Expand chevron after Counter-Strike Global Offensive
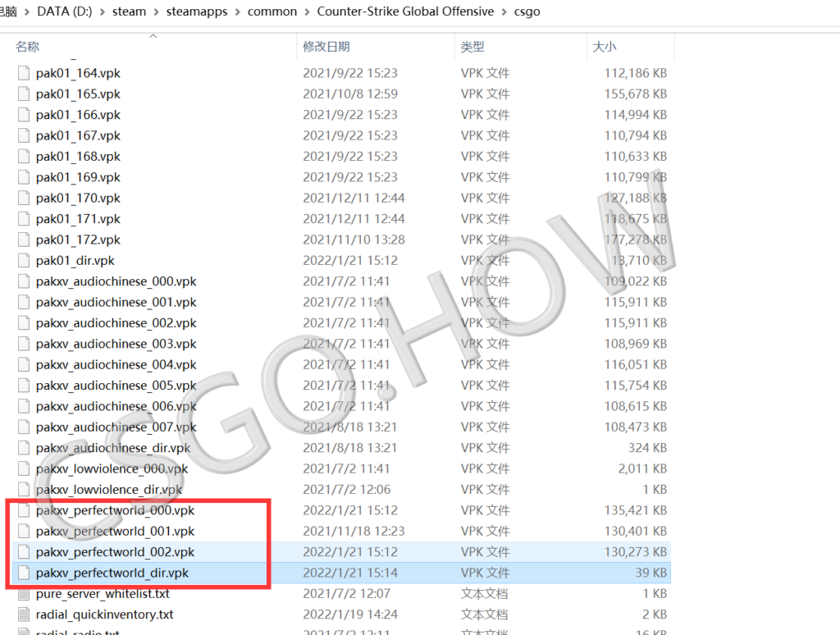 (x=504, y=11)
